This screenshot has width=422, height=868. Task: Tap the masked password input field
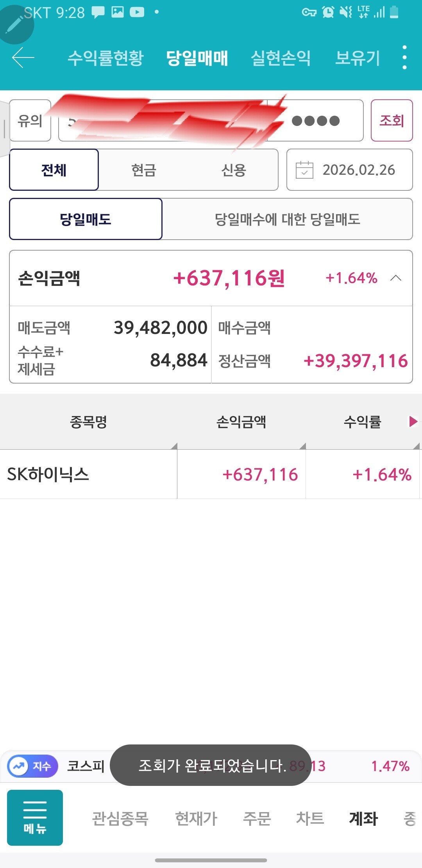pyautogui.click(x=315, y=120)
